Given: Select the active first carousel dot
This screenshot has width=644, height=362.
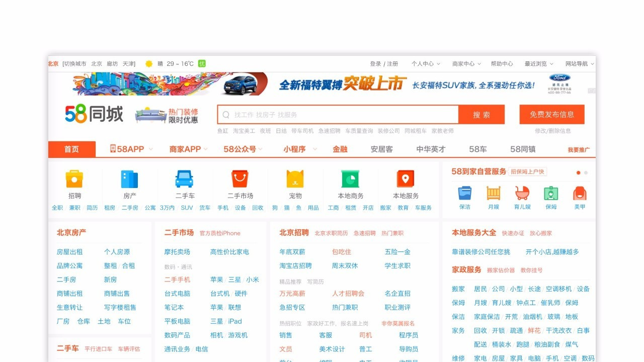Looking at the screenshot, I should coord(578,172).
